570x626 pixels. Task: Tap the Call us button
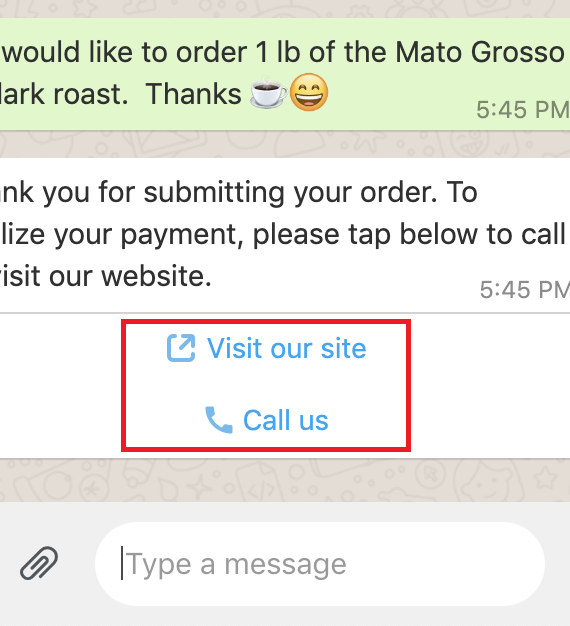266,420
